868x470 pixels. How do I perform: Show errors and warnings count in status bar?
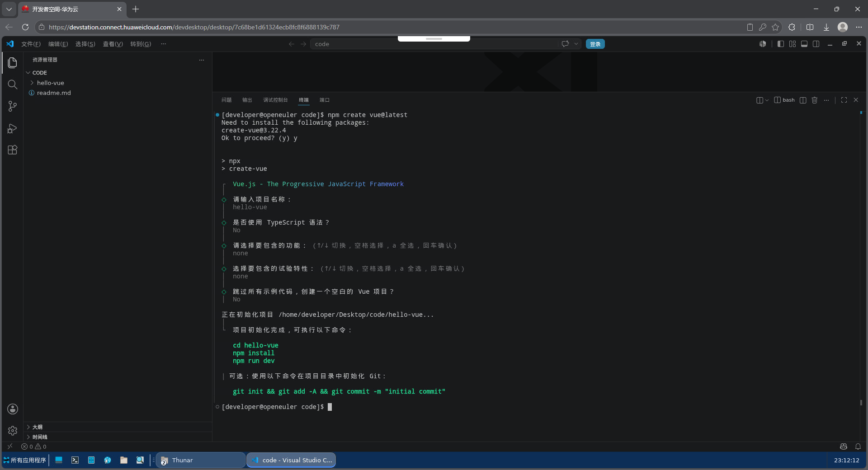click(33, 446)
